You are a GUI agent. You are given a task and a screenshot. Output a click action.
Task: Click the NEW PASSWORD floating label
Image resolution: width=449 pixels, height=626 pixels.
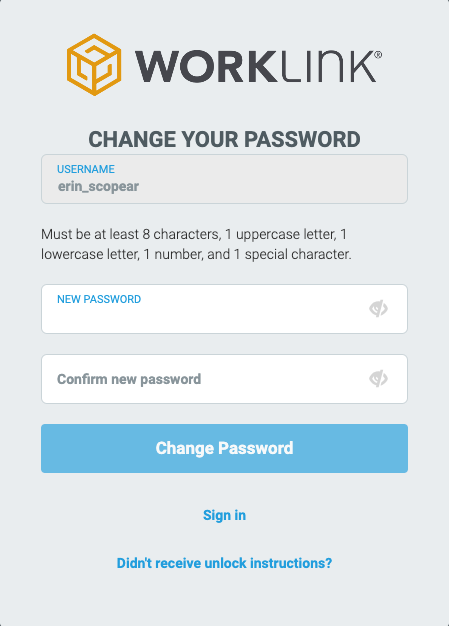pyautogui.click(x=99, y=299)
